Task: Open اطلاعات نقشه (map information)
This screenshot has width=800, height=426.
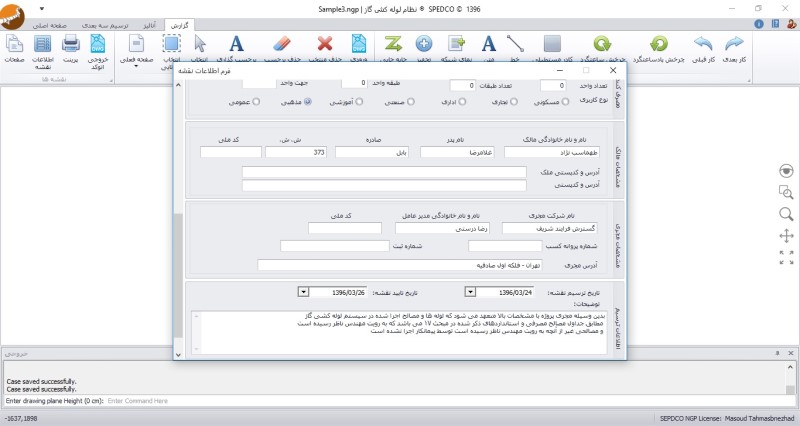Action: click(x=42, y=51)
